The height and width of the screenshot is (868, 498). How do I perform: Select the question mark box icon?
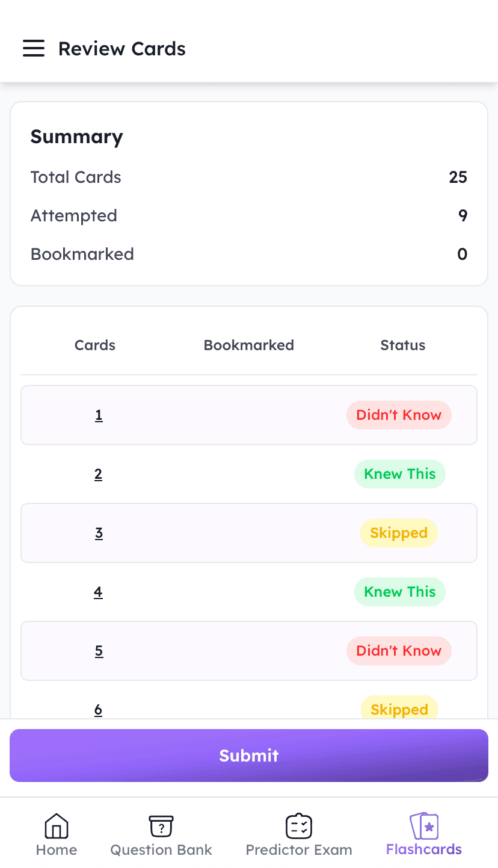[161, 825]
